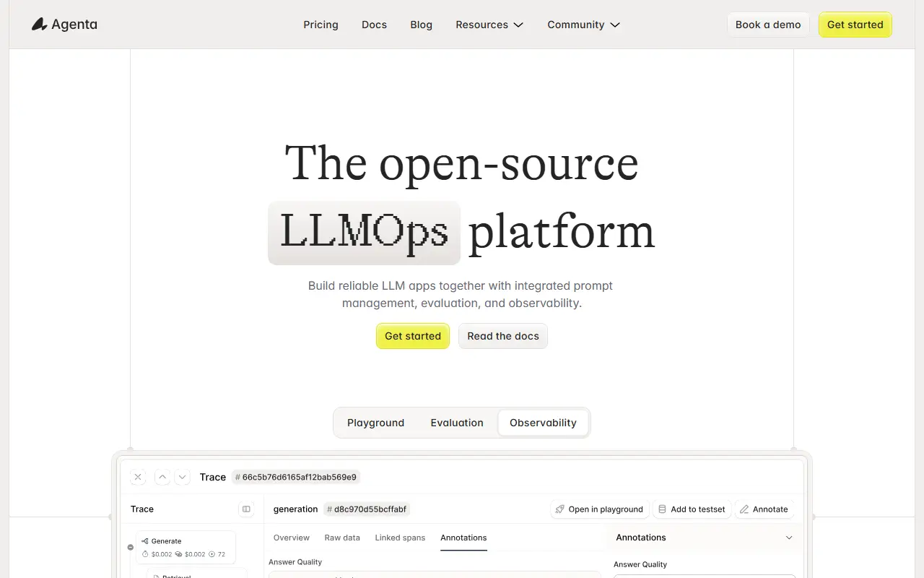The image size is (924, 578).
Task: Go to Docs in the navigation
Action: [x=374, y=25]
